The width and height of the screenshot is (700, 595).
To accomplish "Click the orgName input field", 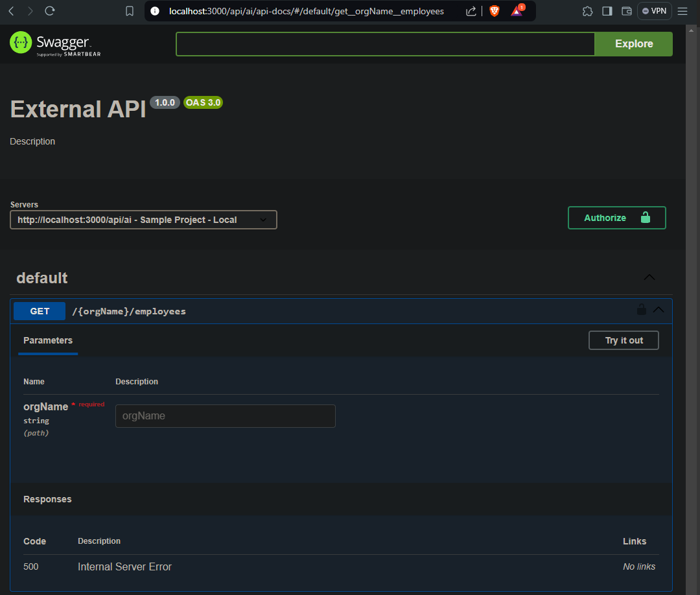I will point(226,416).
